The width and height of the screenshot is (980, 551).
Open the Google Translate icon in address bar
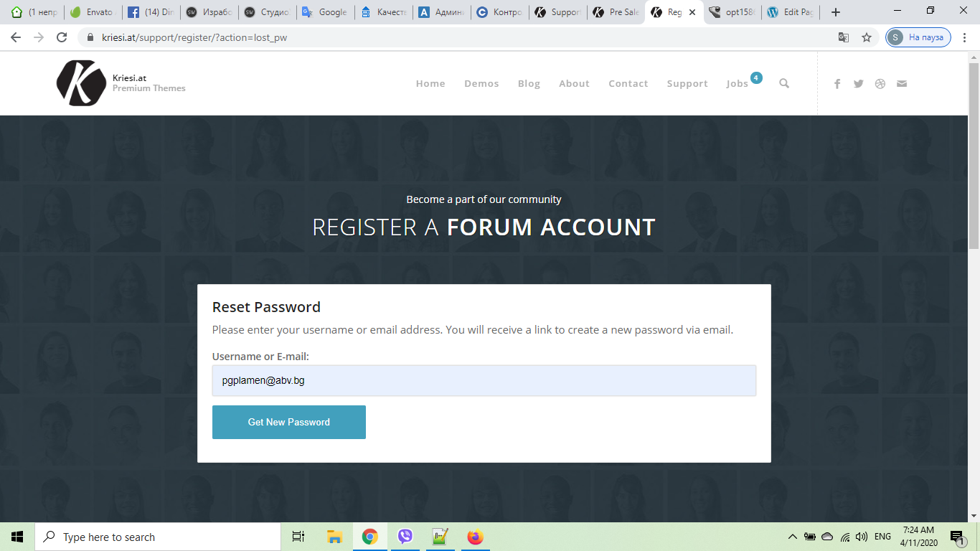click(x=844, y=37)
